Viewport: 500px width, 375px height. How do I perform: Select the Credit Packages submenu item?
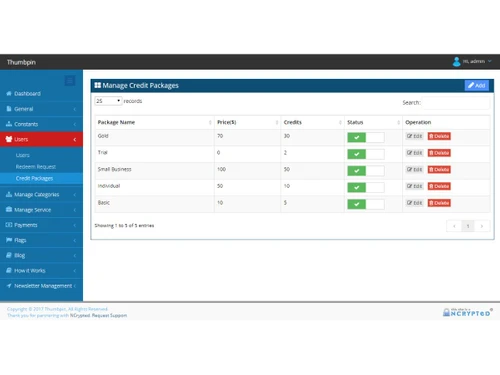[41, 178]
